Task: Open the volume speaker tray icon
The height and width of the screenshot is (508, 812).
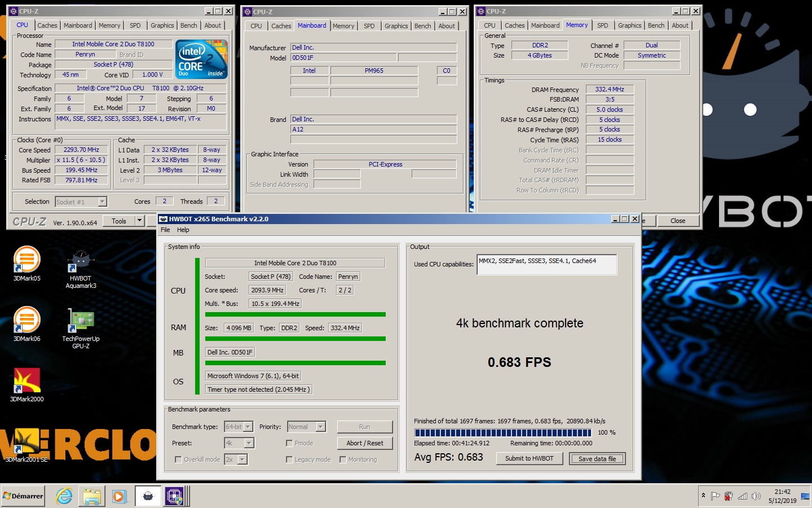Action: click(756, 496)
